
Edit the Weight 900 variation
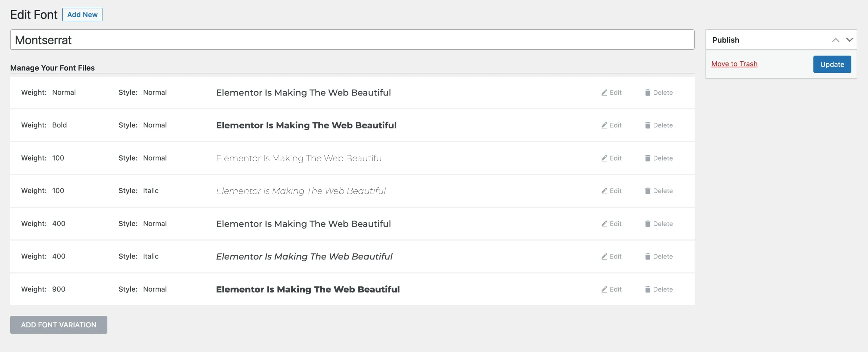pyautogui.click(x=611, y=289)
